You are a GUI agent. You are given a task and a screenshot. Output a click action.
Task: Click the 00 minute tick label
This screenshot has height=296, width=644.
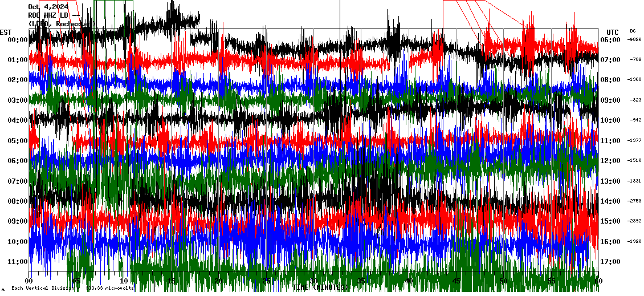30,281
